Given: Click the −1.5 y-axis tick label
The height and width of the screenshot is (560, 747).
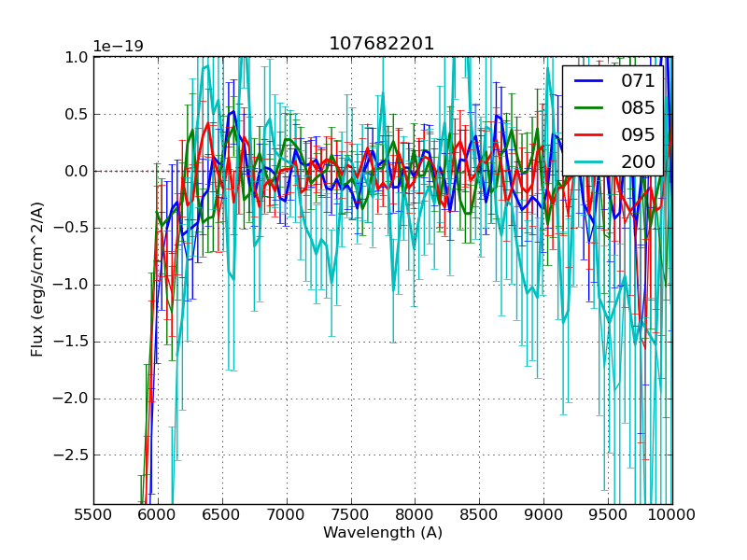Looking at the screenshot, I should (70, 342).
